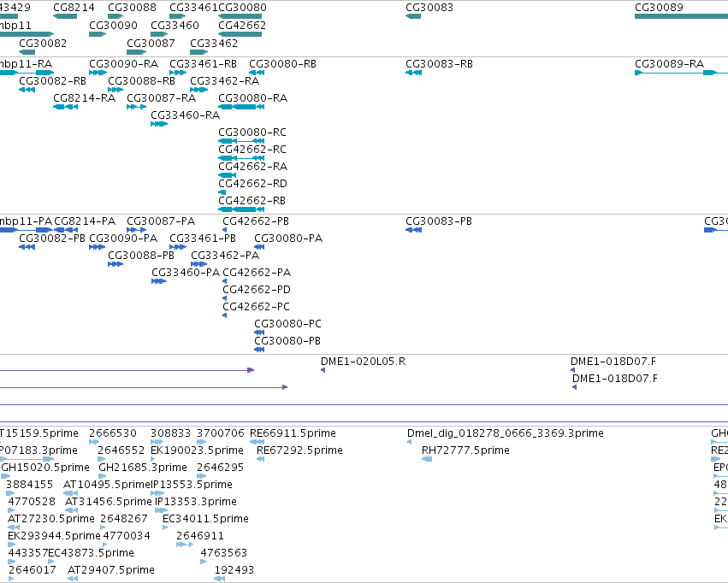Screen dimensions: 728x583
Task: Click the CG30089 gene label
Action: tap(659, 8)
